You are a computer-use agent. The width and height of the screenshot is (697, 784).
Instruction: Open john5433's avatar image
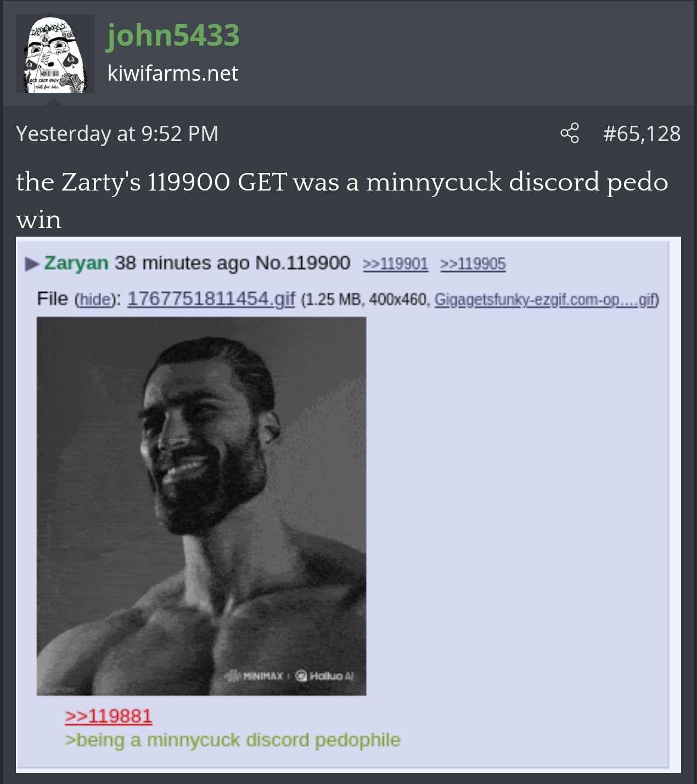(55, 54)
